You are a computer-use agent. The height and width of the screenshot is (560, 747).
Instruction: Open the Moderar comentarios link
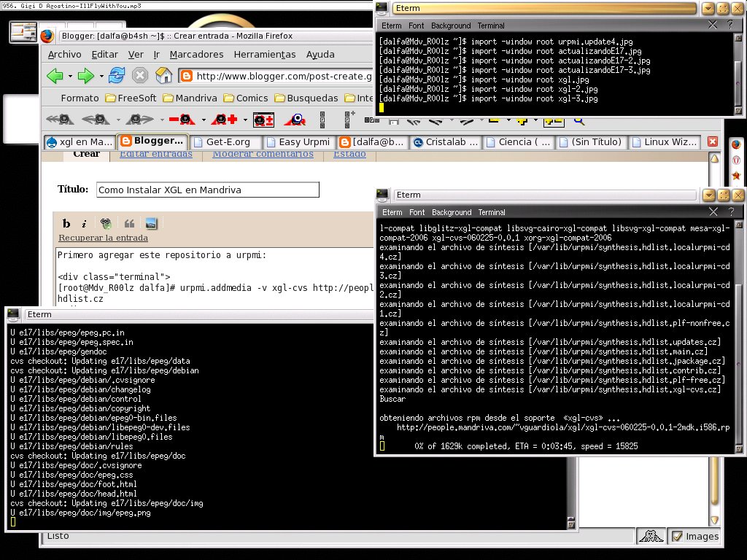pos(263,154)
